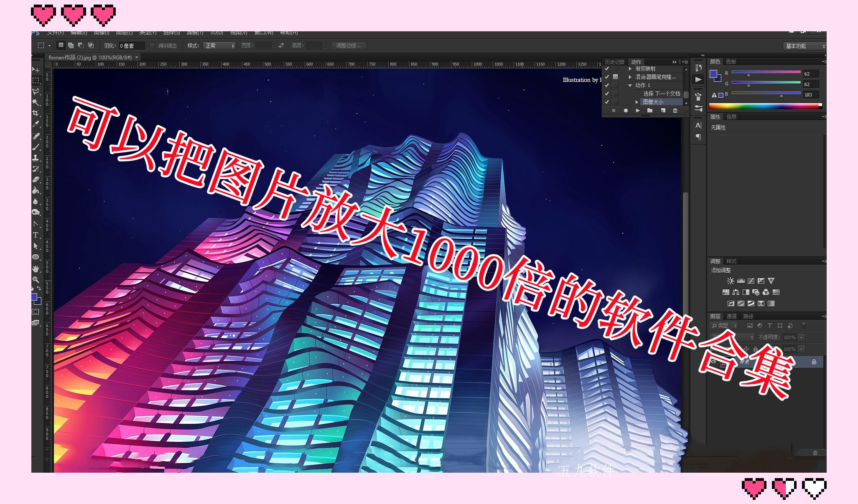The image size is (858, 504).
Task: Expand the 渐变映射 action
Action: 630,68
